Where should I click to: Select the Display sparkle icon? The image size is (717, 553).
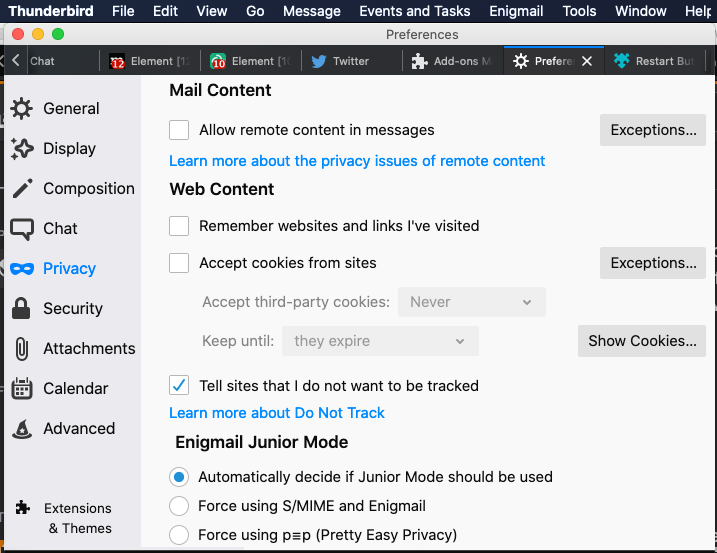coord(22,148)
